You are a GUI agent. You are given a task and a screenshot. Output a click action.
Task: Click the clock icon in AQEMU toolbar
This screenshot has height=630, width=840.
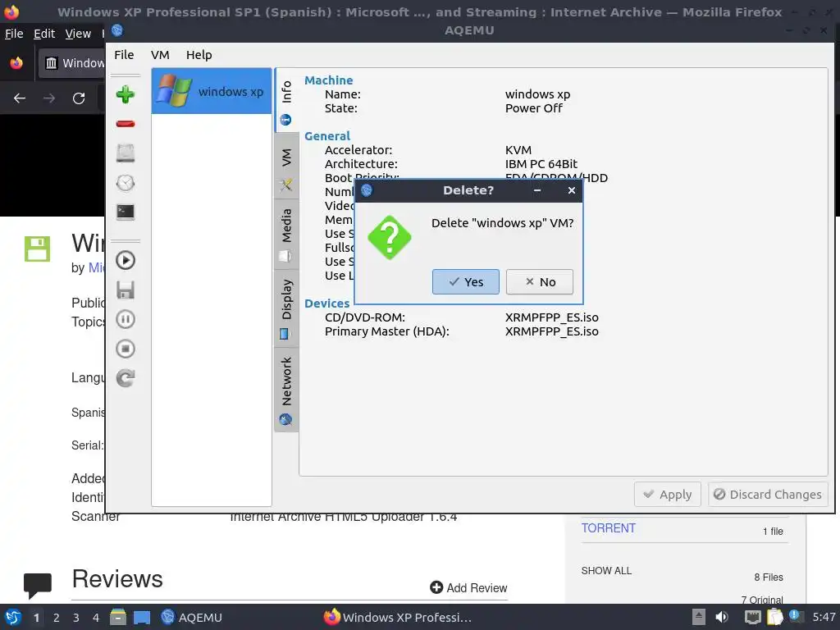coord(126,183)
